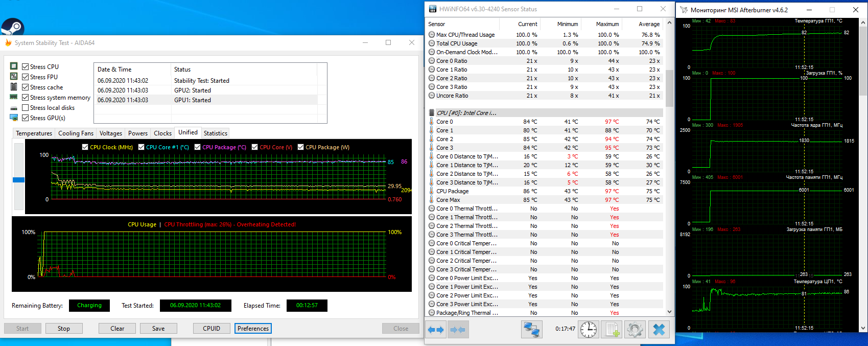Disable Stress system memory checkbox
This screenshot has width=868, height=346.
pos(25,97)
